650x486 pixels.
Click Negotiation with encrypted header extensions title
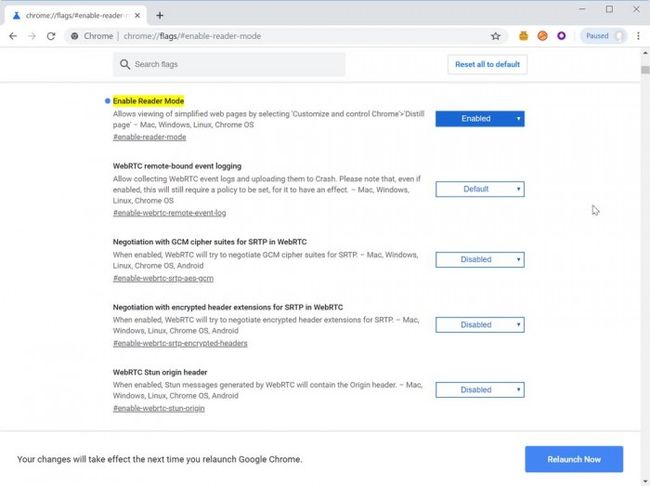tap(228, 307)
